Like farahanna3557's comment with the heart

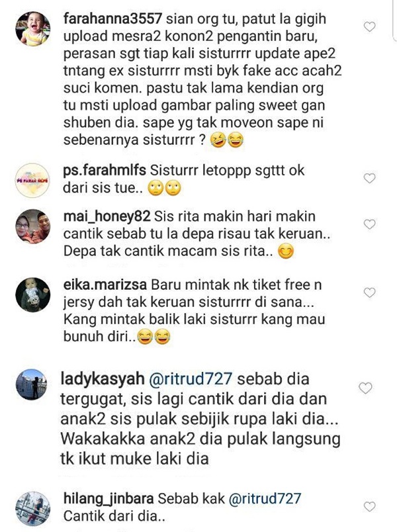tap(369, 26)
